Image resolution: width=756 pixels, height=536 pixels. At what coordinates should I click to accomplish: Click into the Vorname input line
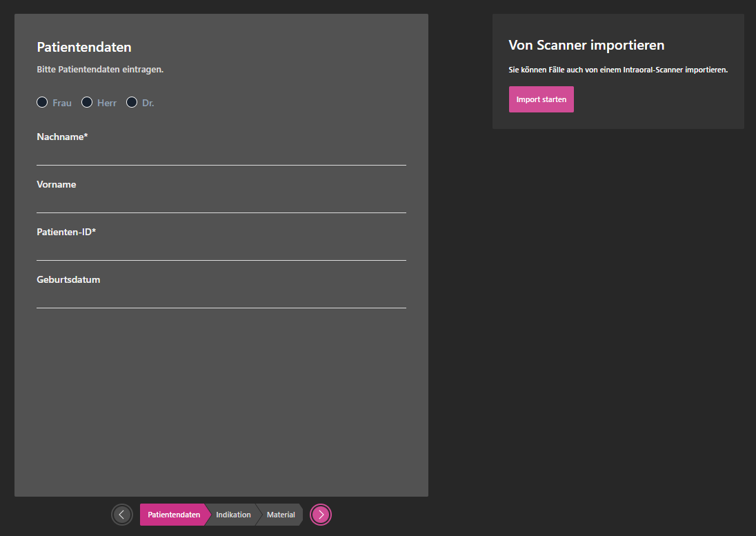click(x=221, y=204)
